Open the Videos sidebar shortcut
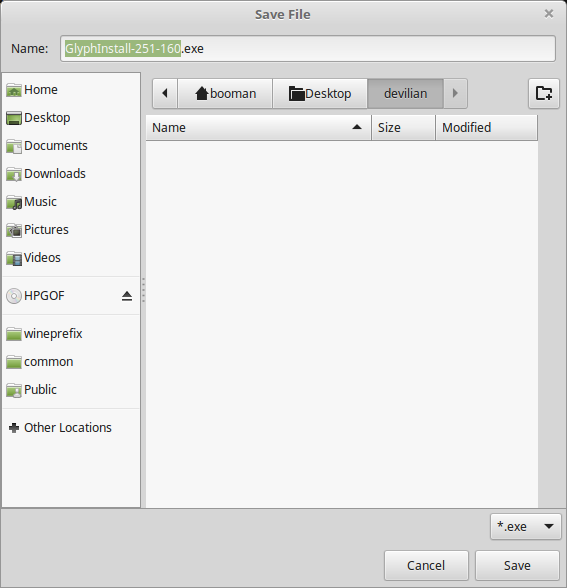 coord(71,258)
